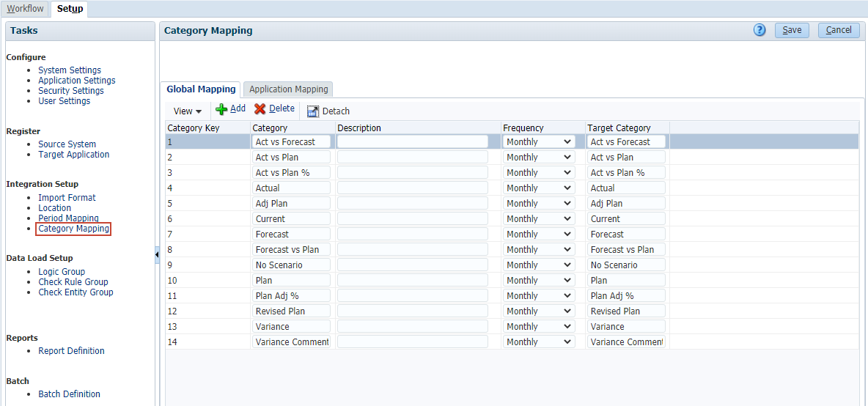Open Check Rule Group link

(x=73, y=281)
